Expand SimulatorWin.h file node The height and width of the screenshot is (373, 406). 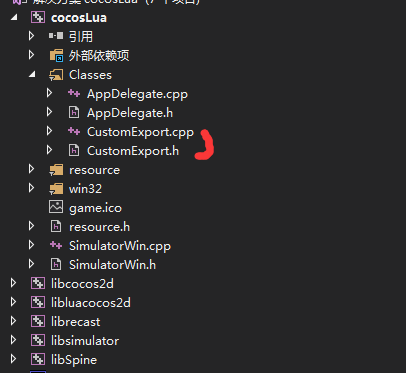pos(31,264)
